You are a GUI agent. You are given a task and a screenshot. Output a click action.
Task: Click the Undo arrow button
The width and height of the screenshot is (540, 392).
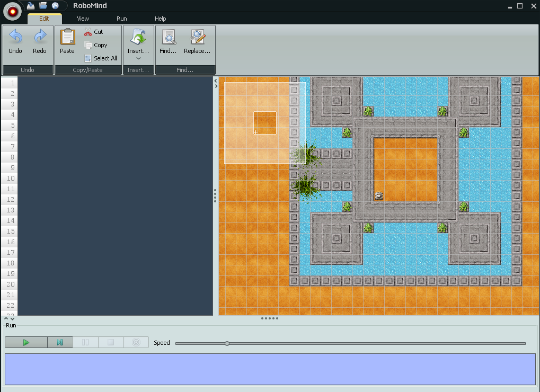15,41
